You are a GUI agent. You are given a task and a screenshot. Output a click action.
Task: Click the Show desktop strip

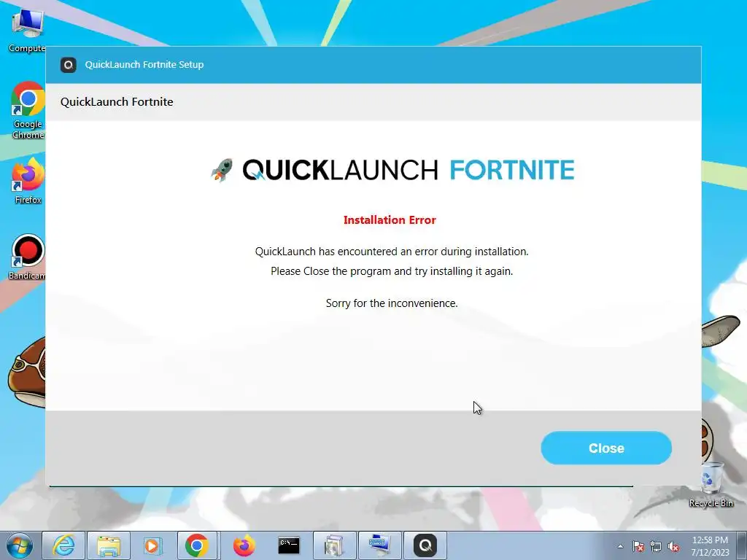[x=742, y=545]
